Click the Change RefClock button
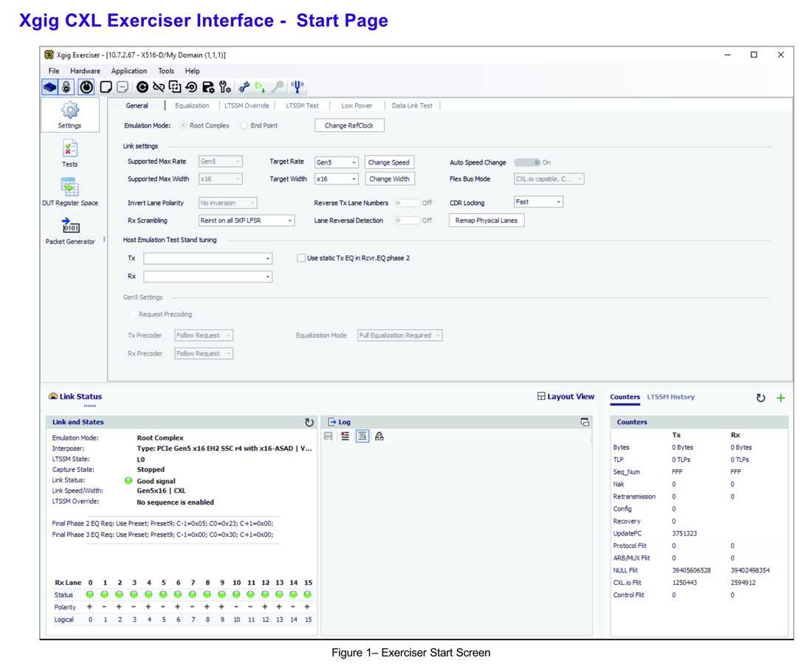812x672 pixels. (349, 125)
